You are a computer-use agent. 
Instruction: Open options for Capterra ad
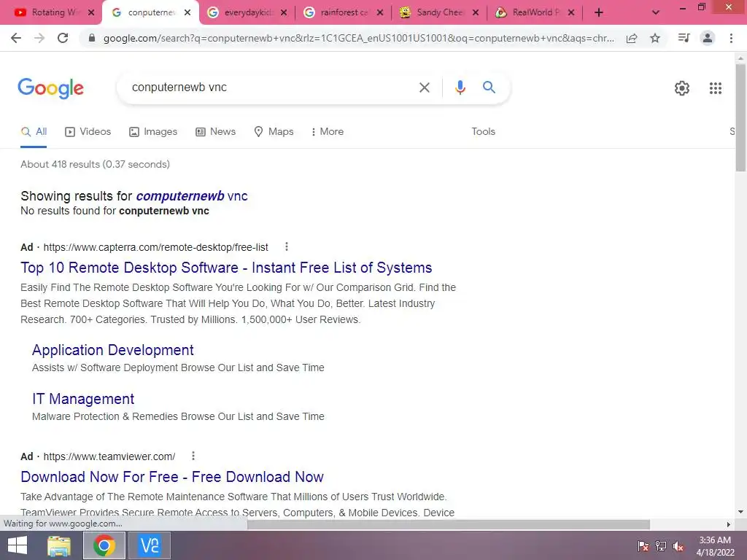(286, 246)
